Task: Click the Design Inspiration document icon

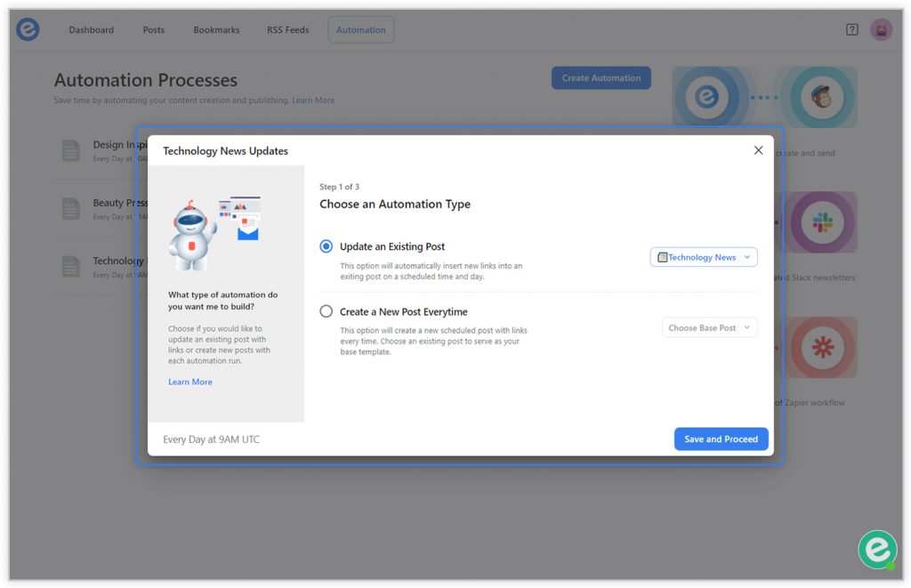Action: tap(71, 151)
